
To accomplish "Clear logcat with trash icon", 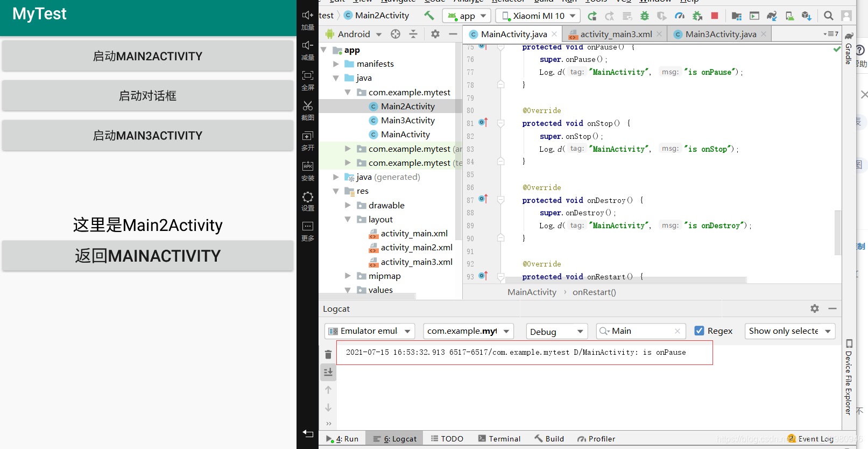I will click(x=328, y=354).
